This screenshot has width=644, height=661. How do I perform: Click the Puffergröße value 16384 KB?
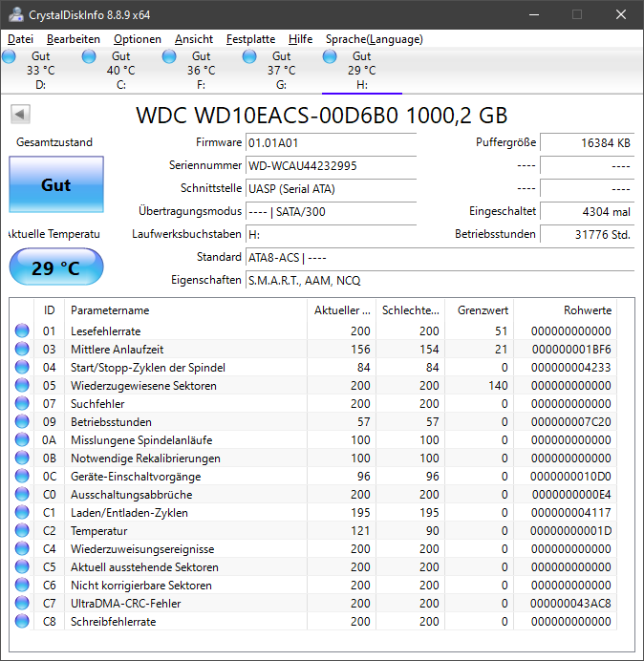coord(587,143)
